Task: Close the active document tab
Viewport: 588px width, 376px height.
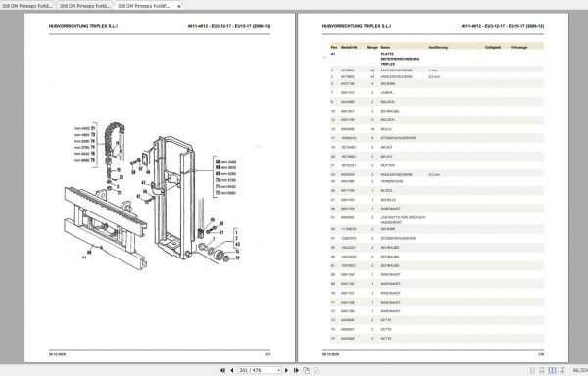Action: pos(179,6)
